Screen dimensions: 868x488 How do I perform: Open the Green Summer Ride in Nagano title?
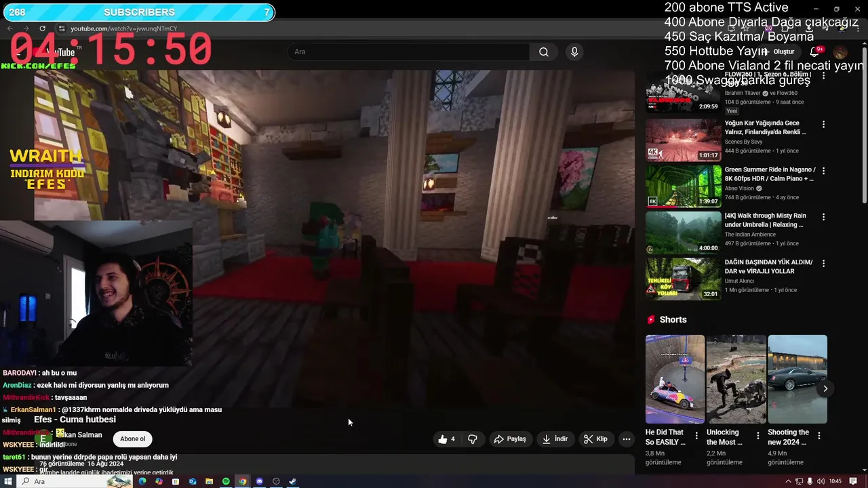pyautogui.click(x=770, y=174)
